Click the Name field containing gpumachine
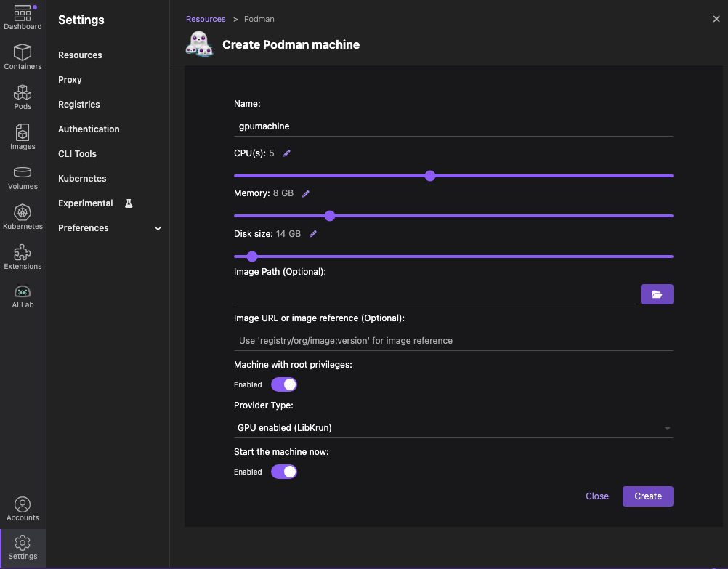 (453, 126)
